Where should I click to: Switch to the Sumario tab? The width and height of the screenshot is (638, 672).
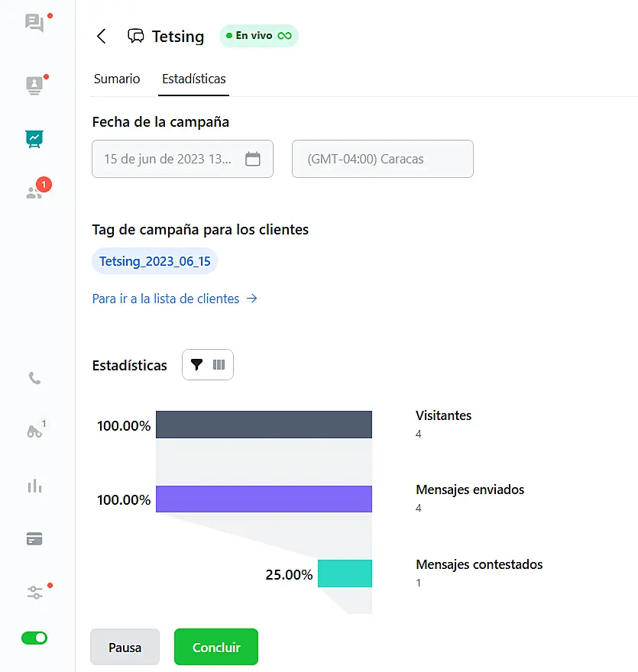click(117, 79)
